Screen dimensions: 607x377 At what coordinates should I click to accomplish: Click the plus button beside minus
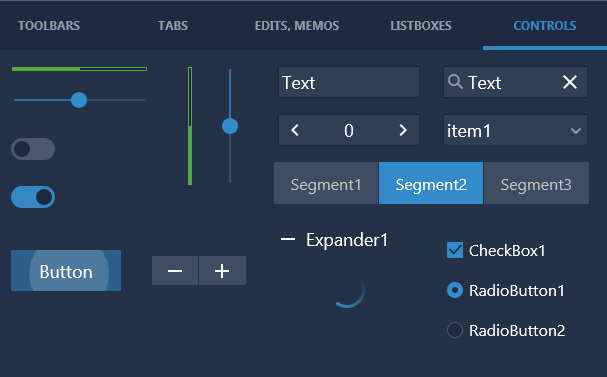(222, 271)
